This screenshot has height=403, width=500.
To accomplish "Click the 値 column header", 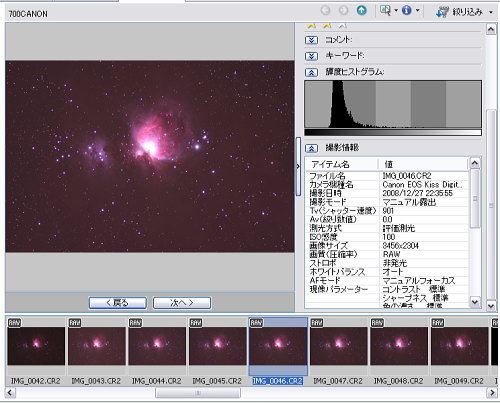I will 423,164.
